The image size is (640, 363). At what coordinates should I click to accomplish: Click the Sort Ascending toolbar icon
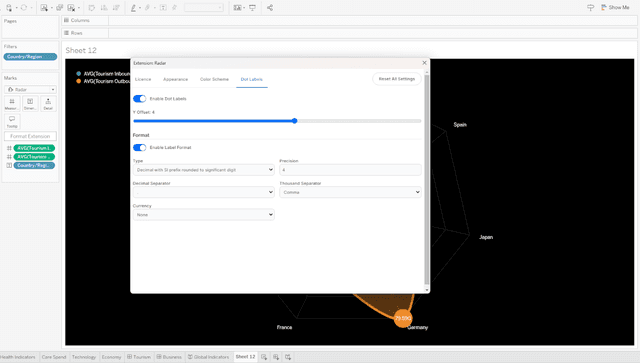tap(104, 7)
